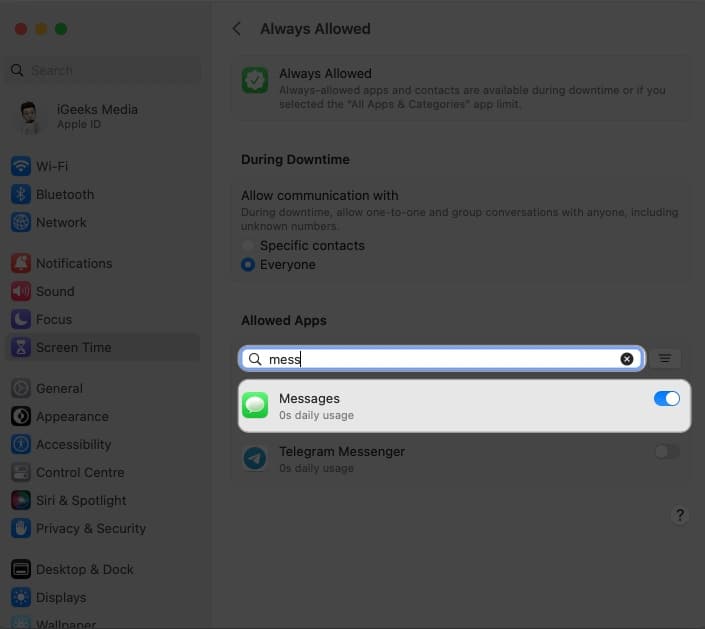Screen dimensions: 705x629
Task: Open iGeeks Media Apple ID
Action: coord(97,116)
